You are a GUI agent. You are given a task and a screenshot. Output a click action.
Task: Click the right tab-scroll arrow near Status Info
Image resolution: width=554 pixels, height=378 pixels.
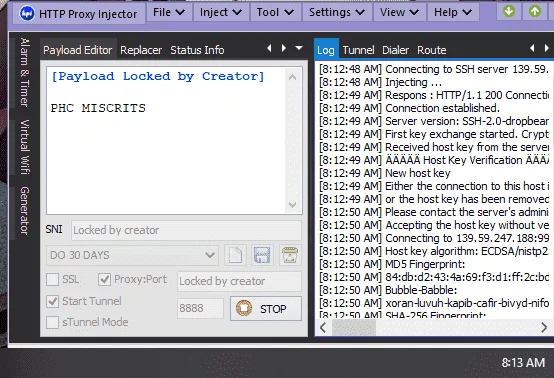click(x=284, y=48)
